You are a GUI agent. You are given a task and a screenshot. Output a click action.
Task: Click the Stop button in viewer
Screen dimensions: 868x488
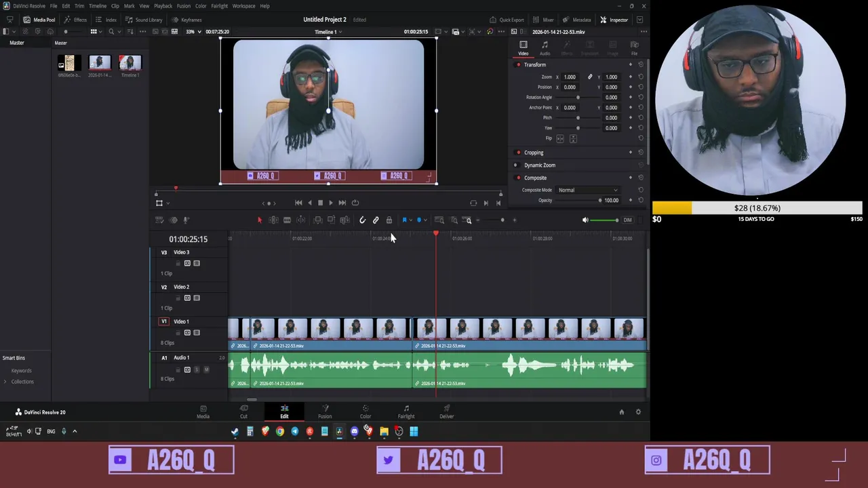[320, 203]
